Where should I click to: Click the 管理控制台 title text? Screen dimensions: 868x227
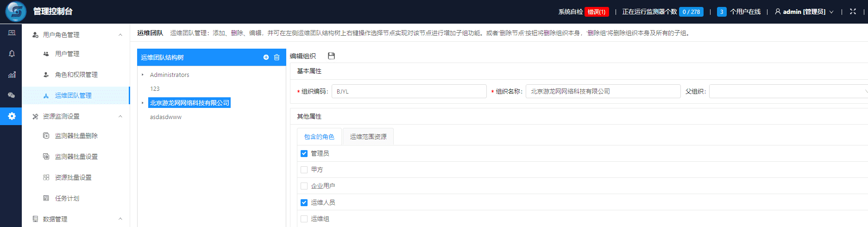tap(53, 11)
